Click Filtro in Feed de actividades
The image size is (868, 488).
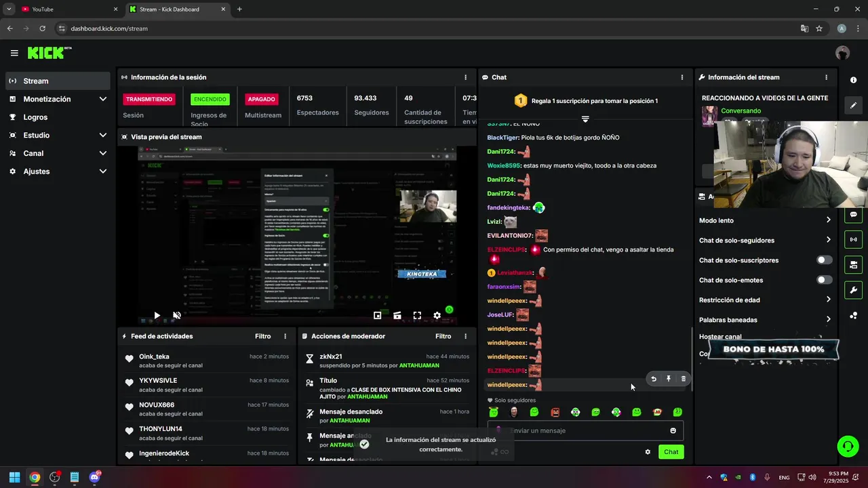(x=263, y=336)
